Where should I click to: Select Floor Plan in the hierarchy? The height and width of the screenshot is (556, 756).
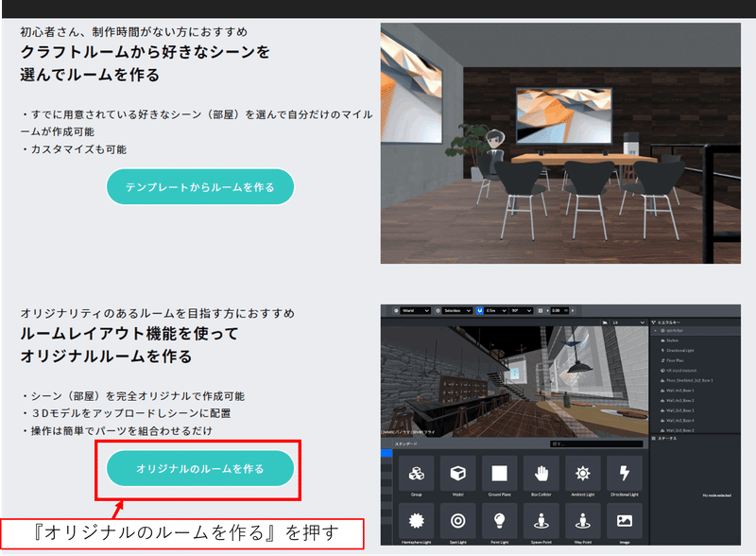pos(673,360)
